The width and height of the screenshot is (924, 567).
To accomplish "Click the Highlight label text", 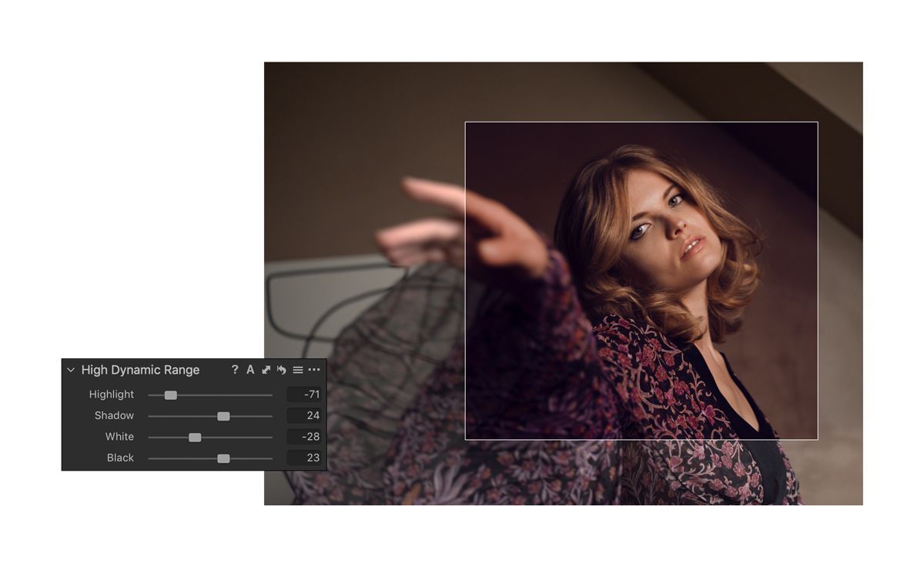I will tap(111, 394).
